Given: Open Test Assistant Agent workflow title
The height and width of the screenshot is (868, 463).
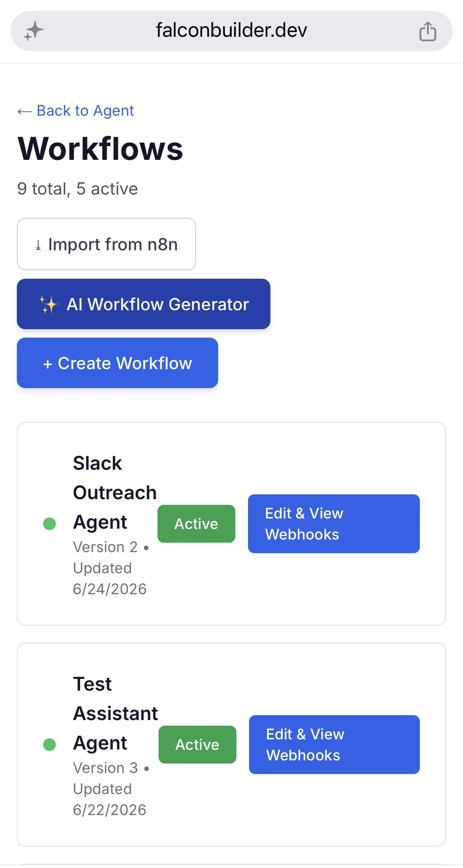Looking at the screenshot, I should 115,713.
